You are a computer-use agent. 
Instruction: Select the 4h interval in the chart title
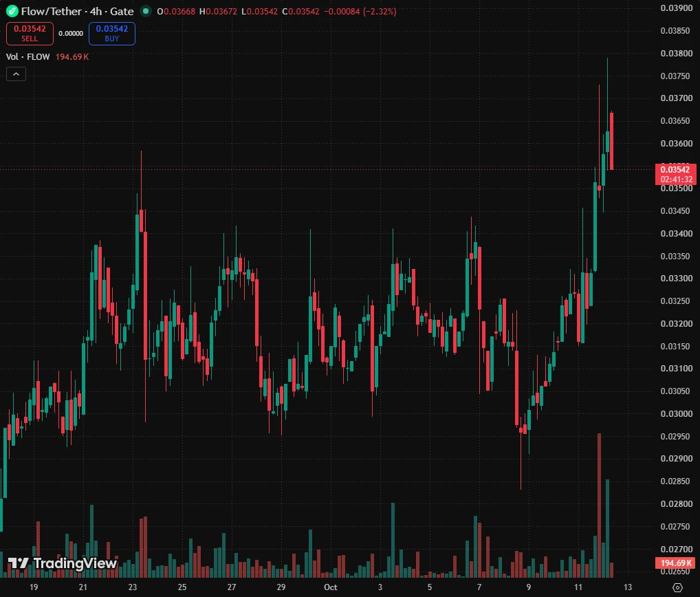pyautogui.click(x=96, y=11)
